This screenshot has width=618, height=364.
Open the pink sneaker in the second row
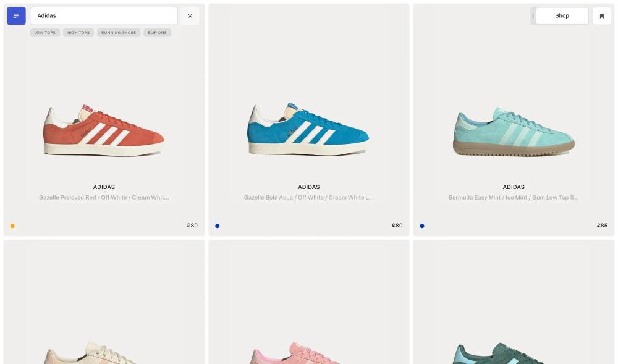(300, 353)
